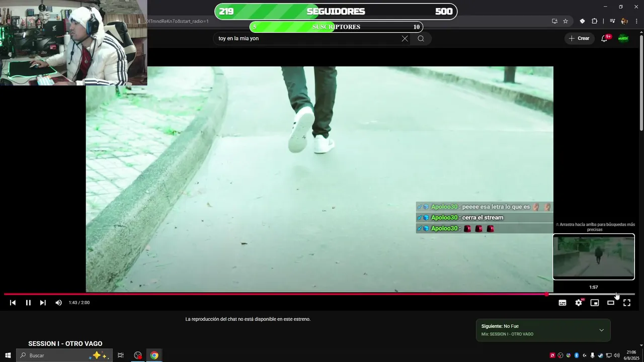Click the 'peeee esa letra lo que es' chat message
The image size is (644, 362).
click(485, 207)
